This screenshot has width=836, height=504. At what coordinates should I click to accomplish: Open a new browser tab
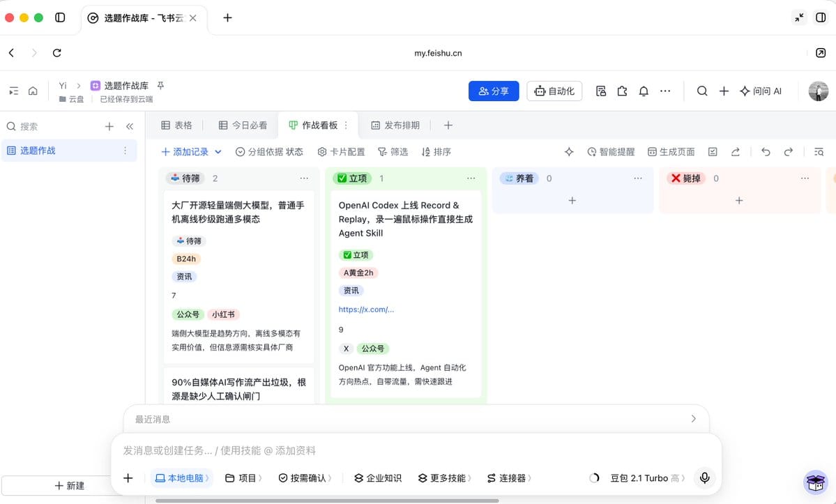coord(228,17)
